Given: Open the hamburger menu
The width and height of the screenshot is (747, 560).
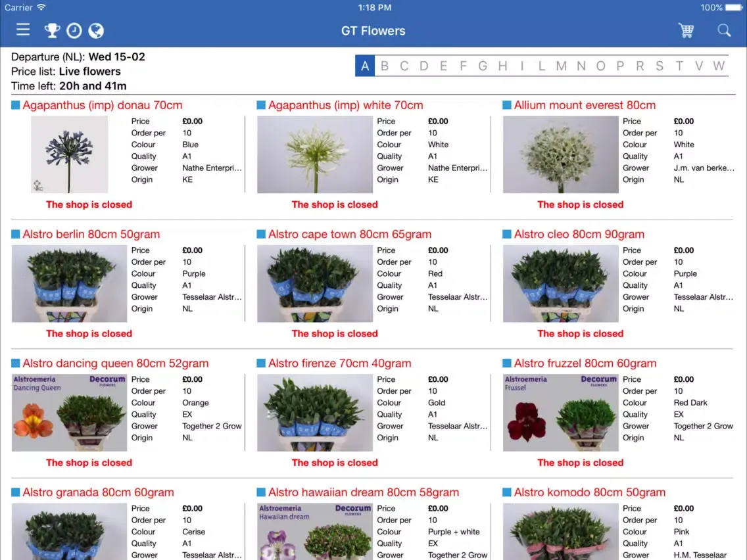Looking at the screenshot, I should [23, 30].
